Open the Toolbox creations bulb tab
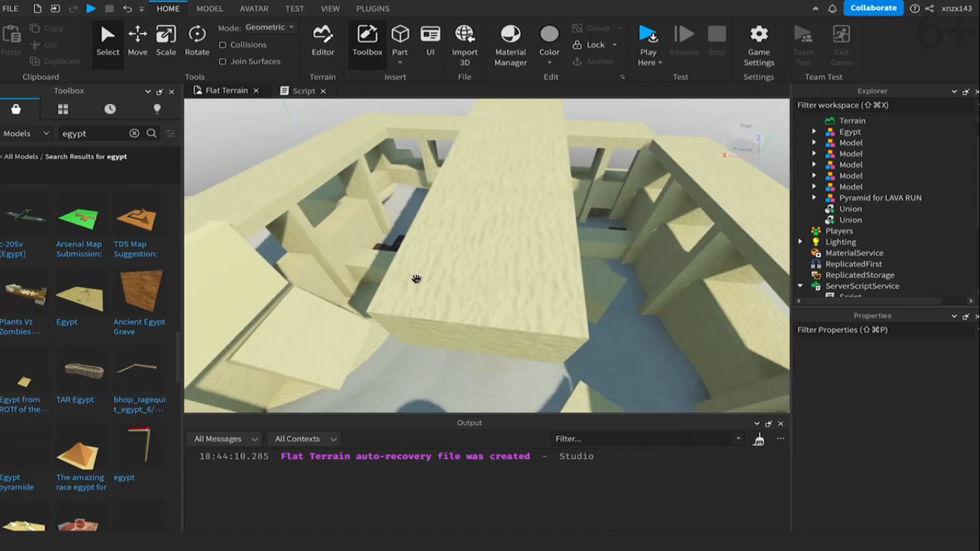Screen dimensions: 980x551 (157, 109)
